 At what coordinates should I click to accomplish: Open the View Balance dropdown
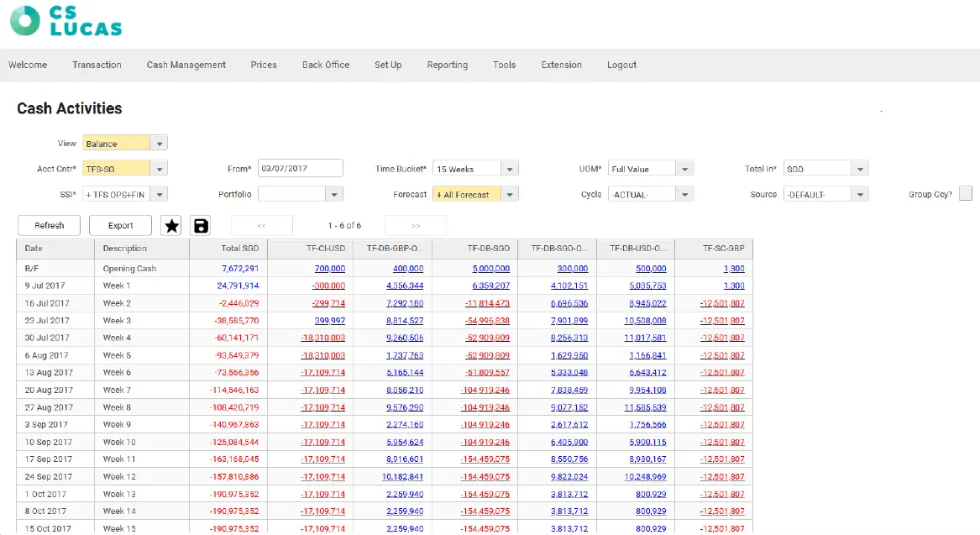[160, 143]
